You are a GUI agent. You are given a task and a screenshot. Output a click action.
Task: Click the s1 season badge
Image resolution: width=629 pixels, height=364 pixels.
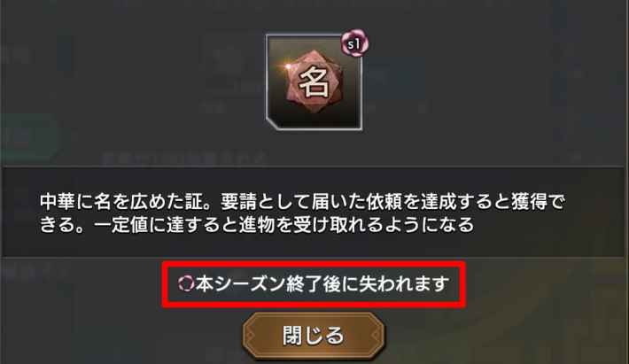pyautogui.click(x=353, y=43)
